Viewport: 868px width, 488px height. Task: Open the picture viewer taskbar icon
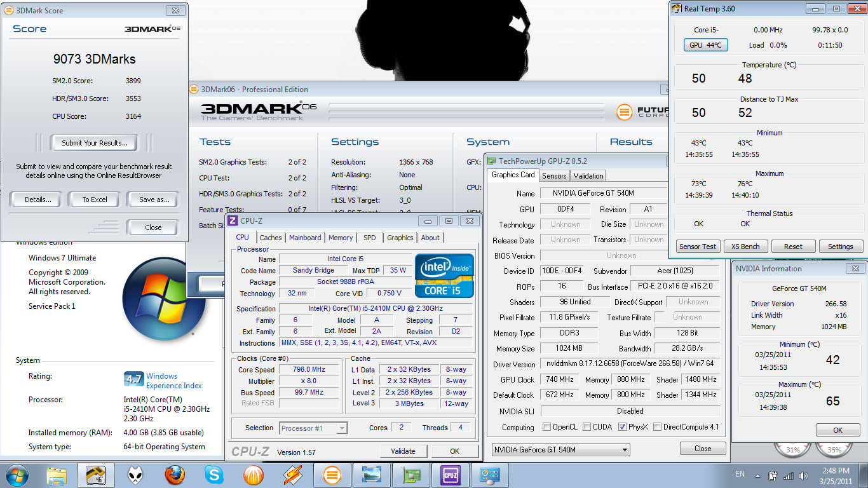(372, 475)
